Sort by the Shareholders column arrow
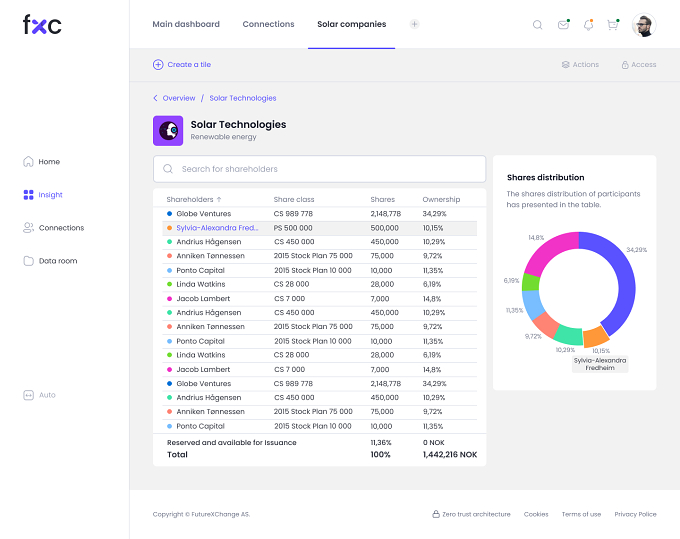 219,199
